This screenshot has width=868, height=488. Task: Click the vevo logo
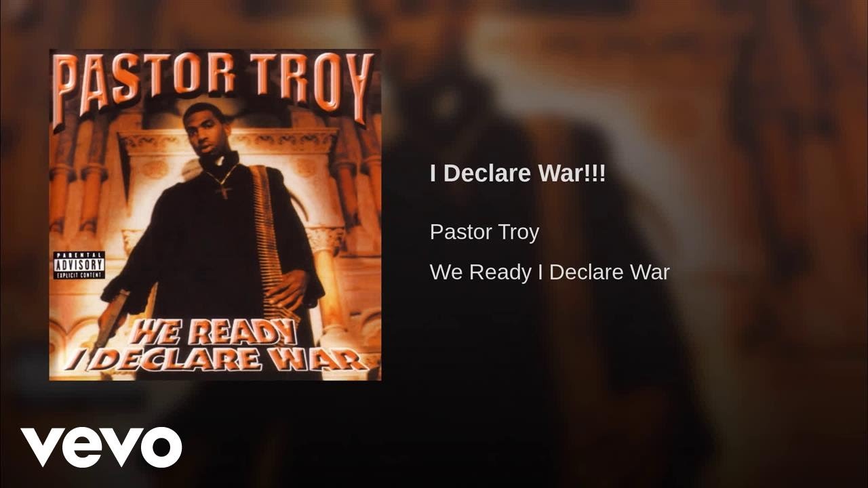(x=101, y=447)
